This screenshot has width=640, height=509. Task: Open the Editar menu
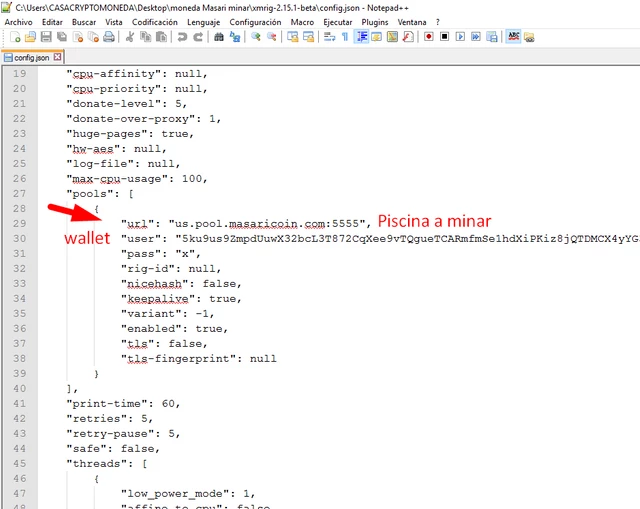pos(52,22)
